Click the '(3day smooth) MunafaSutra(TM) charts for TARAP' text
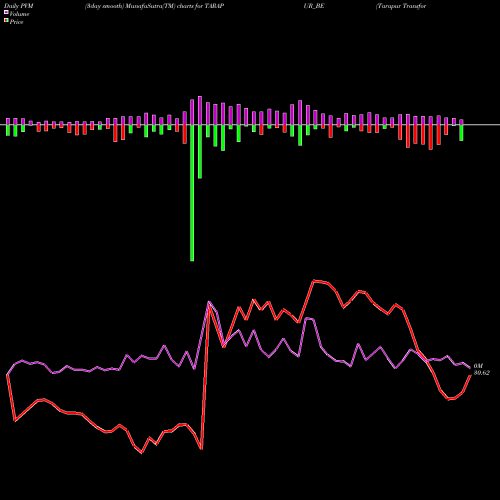The image size is (500, 500). tap(154, 6)
